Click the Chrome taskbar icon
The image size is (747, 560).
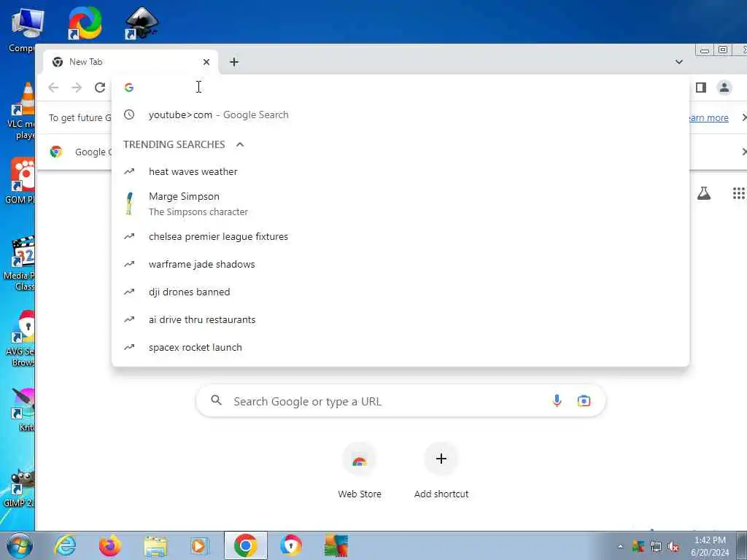click(x=245, y=545)
